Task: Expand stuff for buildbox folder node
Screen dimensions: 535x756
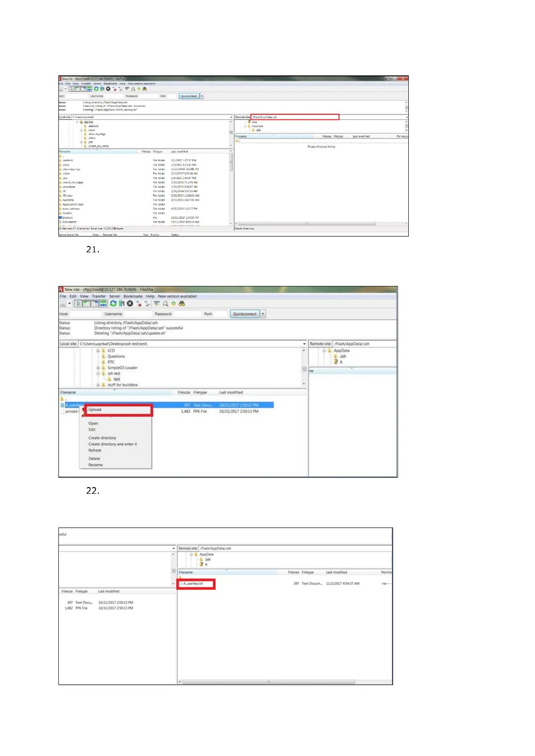Action: pyautogui.click(x=98, y=385)
